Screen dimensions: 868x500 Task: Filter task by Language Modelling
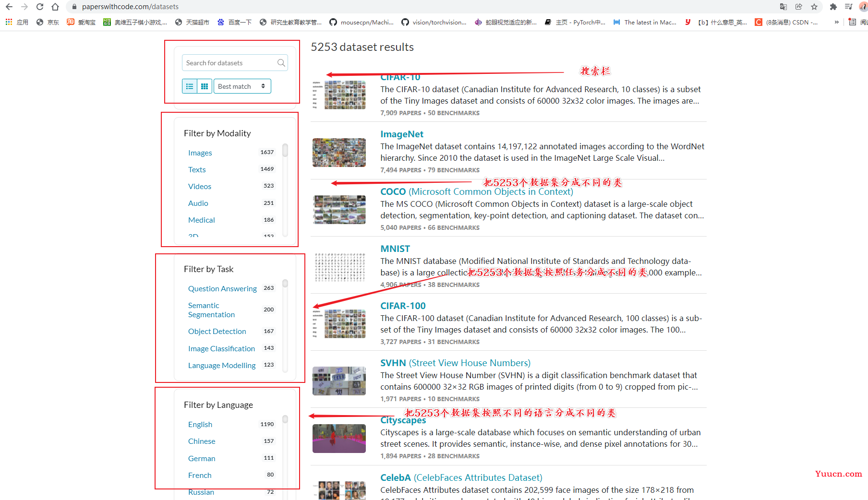pos(222,365)
